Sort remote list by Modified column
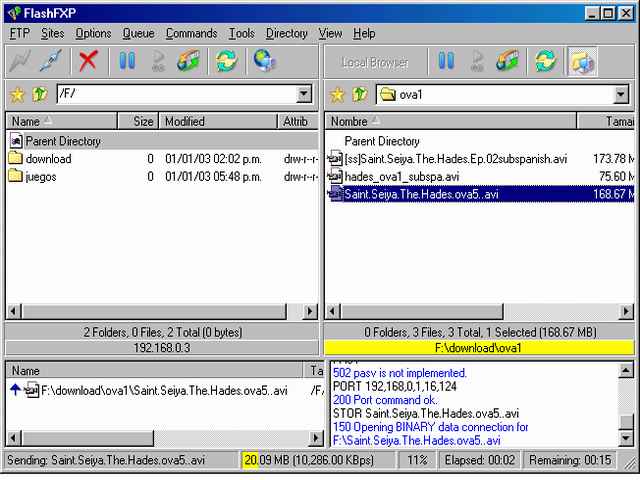The width and height of the screenshot is (640, 480). tap(218, 121)
